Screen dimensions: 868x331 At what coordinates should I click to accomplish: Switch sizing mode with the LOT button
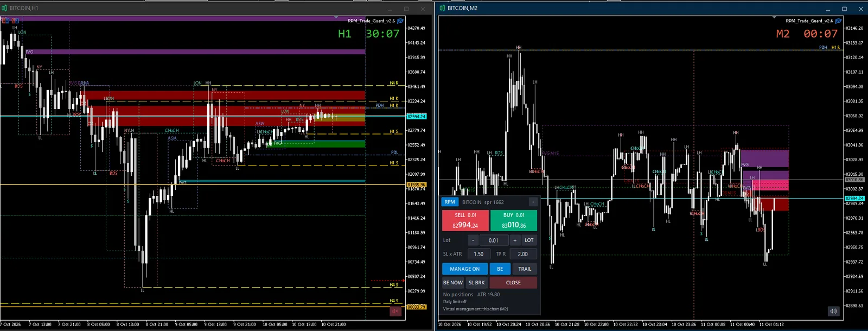(529, 240)
